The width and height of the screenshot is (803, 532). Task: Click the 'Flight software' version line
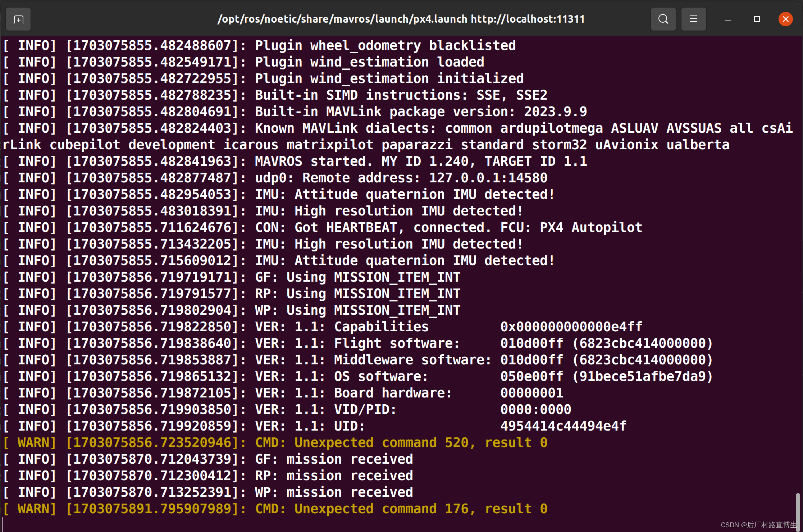coord(358,344)
